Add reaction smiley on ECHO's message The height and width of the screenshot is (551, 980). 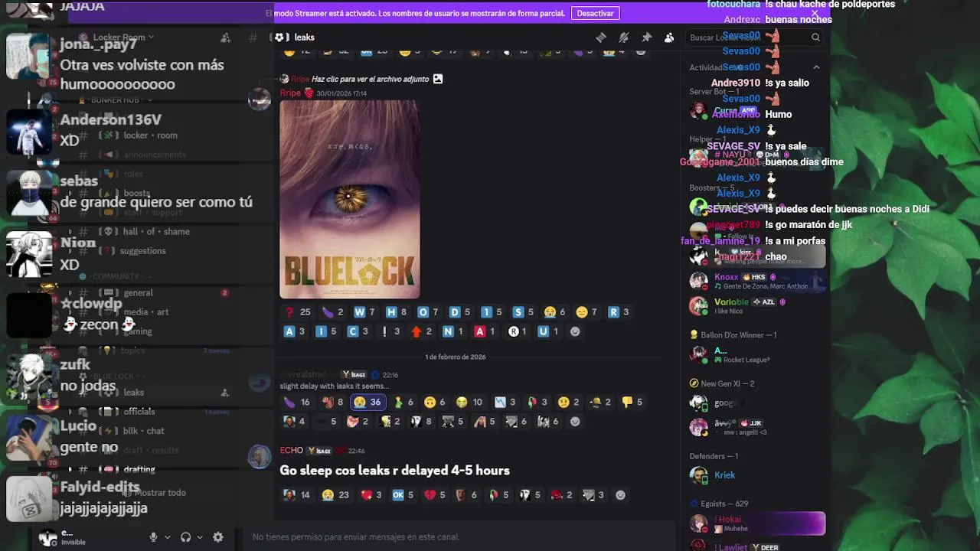[x=620, y=495]
